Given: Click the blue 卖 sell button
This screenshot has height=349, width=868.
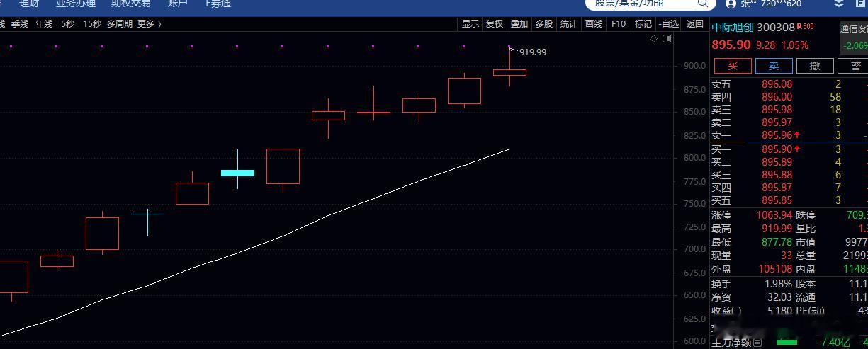Looking at the screenshot, I should (774, 66).
